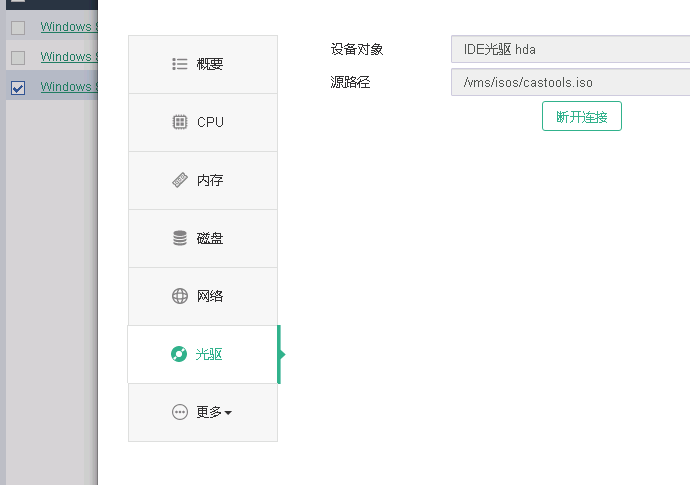690x485 pixels.
Task: Click the 内存 memory stick icon
Action: [180, 180]
